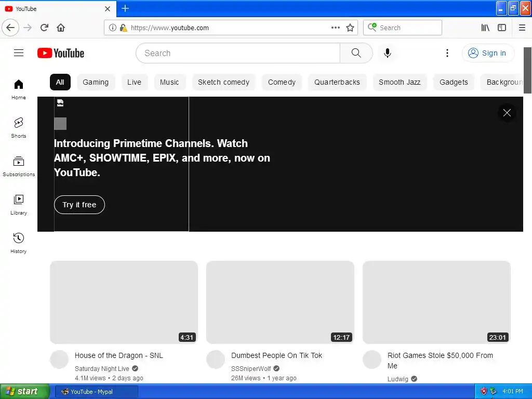532x399 pixels.
Task: Select the All filter chip
Action: [x=60, y=82]
